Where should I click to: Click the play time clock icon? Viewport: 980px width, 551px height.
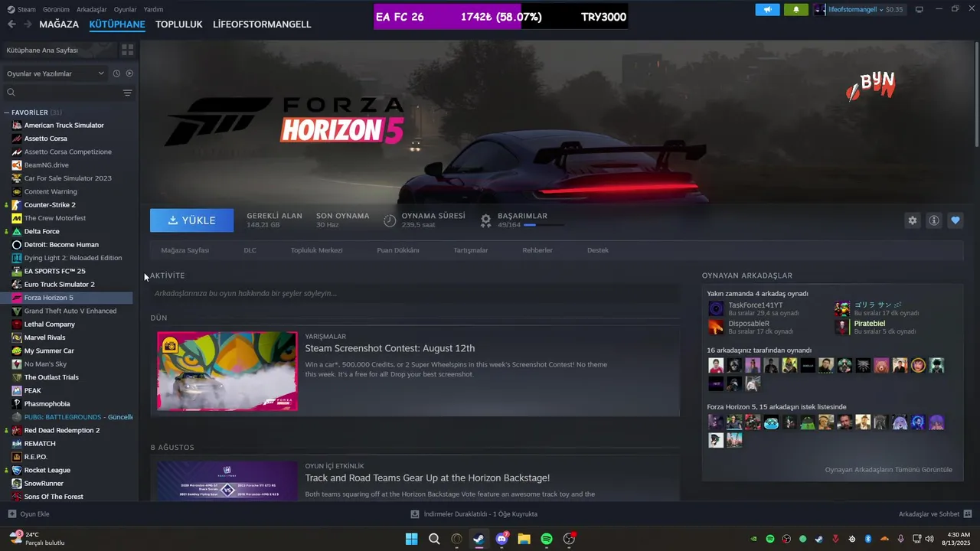point(390,220)
